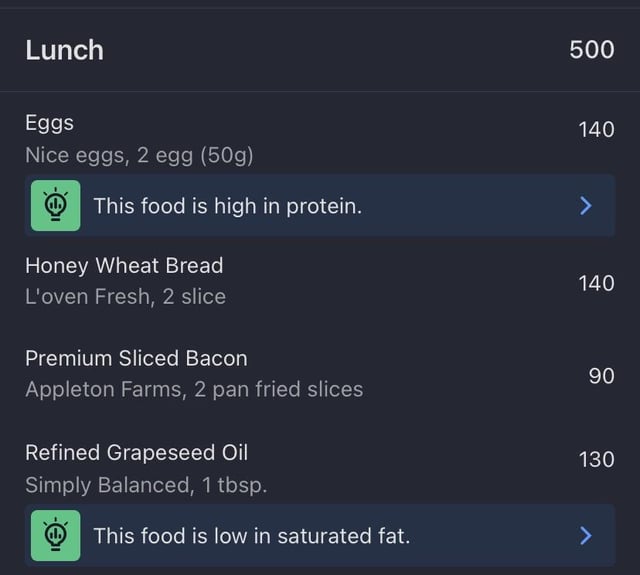Open the This food is low in saturated fat banner
This screenshot has height=575, width=640.
point(320,535)
